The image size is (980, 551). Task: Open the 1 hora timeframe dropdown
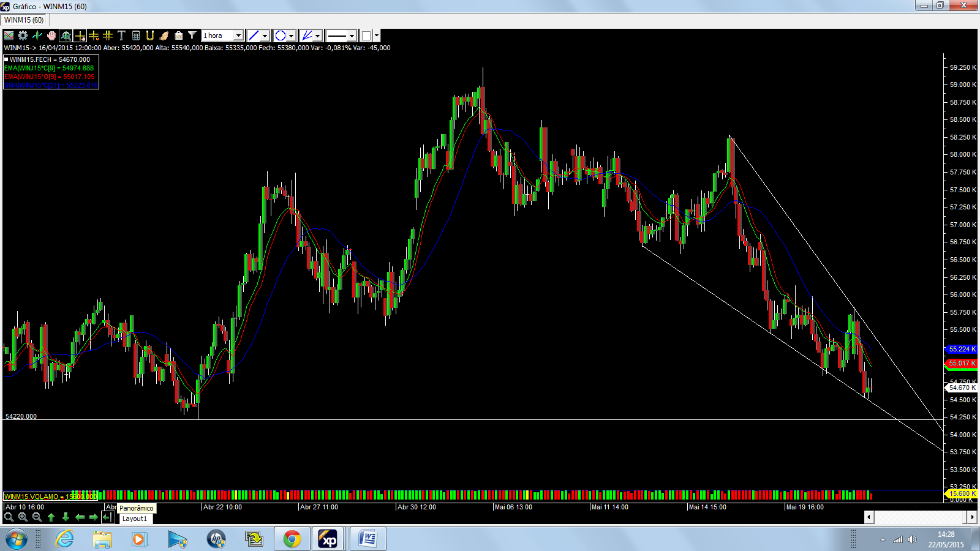click(x=223, y=36)
